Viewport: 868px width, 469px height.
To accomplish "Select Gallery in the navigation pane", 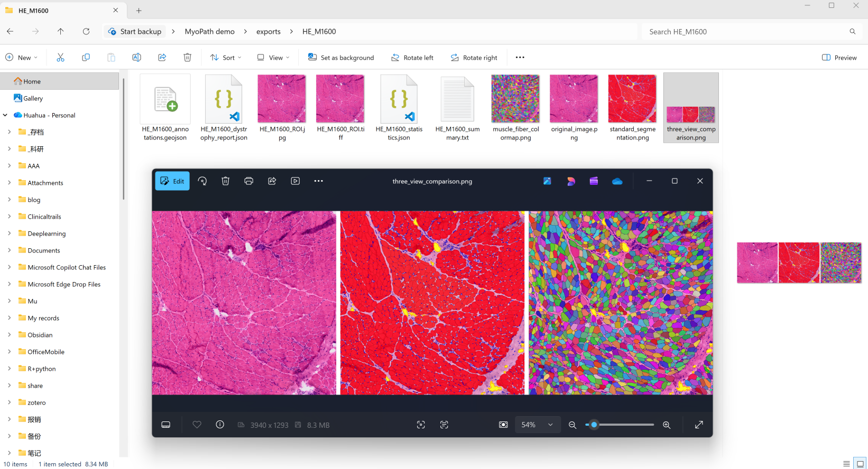I will click(x=33, y=98).
